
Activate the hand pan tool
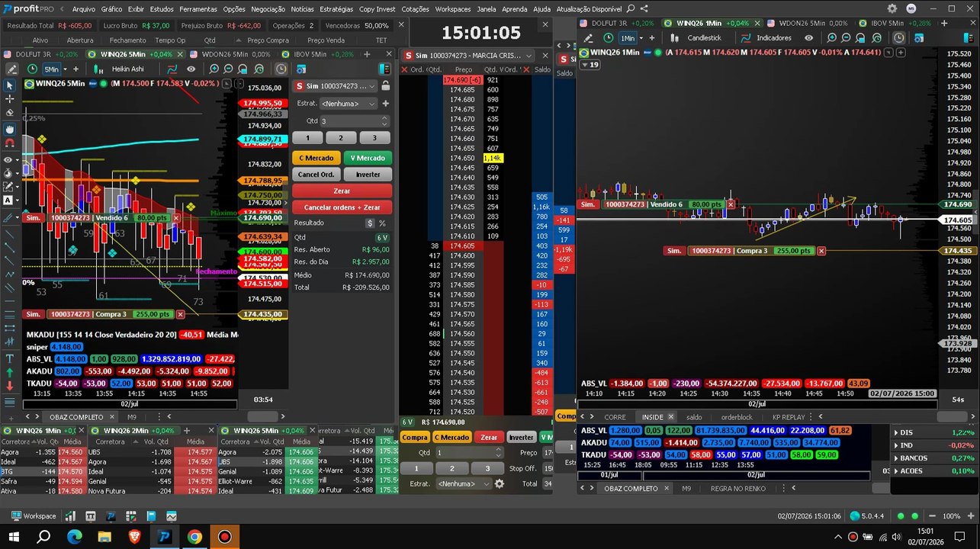[x=10, y=130]
